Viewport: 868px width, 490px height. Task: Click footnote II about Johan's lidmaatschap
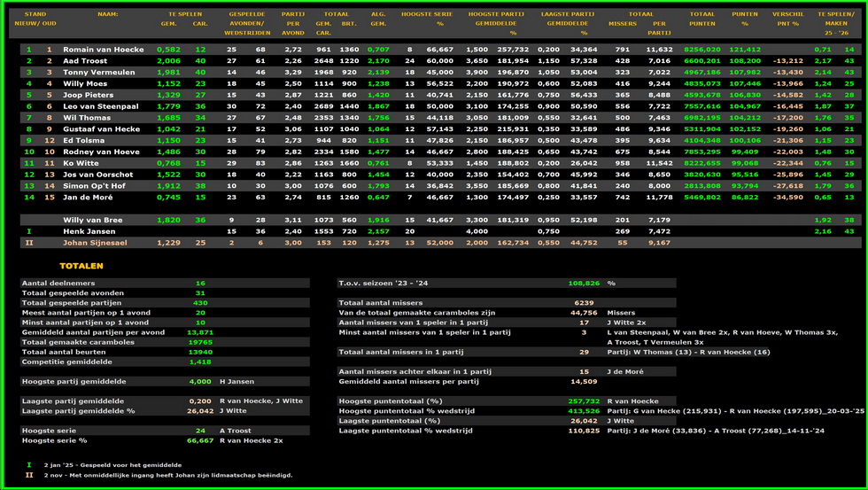tap(168, 475)
